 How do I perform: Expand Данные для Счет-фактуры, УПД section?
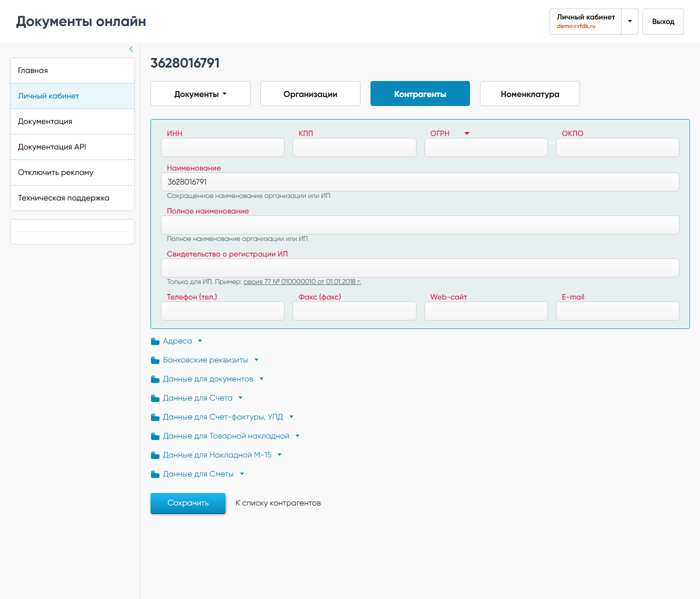pos(223,417)
